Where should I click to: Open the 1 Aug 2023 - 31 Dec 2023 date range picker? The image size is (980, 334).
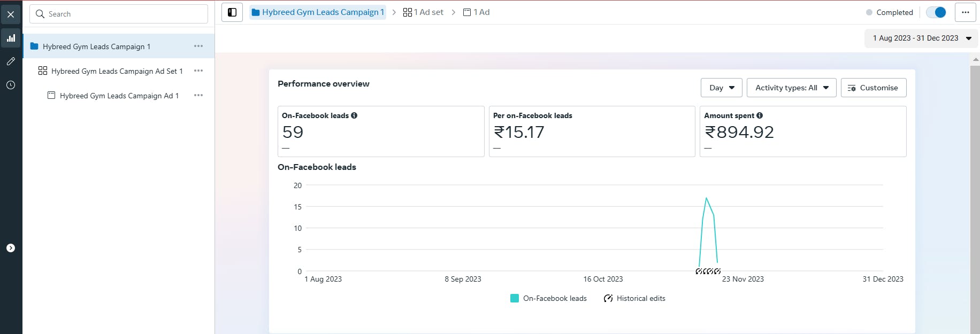pos(921,38)
